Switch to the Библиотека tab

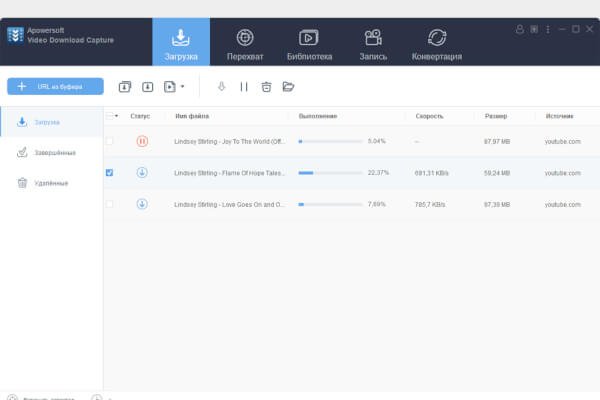[x=309, y=44]
